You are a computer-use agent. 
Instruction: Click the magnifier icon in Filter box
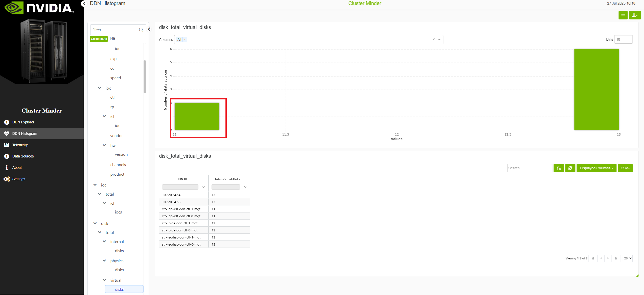coord(141,30)
